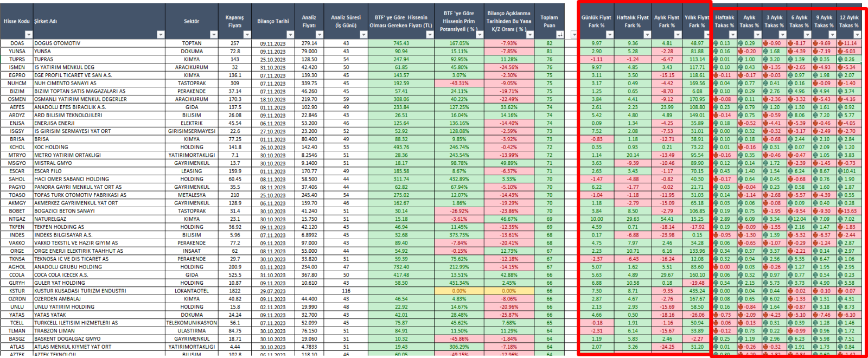Viewport: 868px width, 358px height.
Task: Select the DOAS stock code cell
Action: pyautogui.click(x=17, y=43)
